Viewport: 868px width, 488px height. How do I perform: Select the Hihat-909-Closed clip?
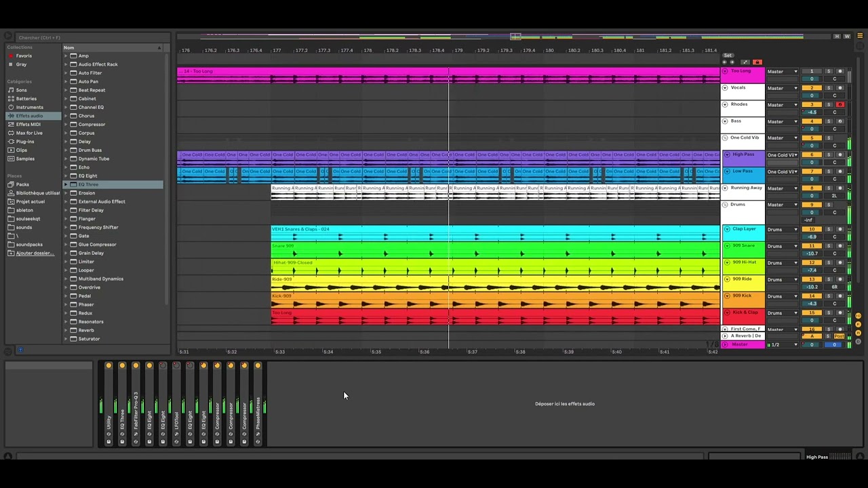495,267
